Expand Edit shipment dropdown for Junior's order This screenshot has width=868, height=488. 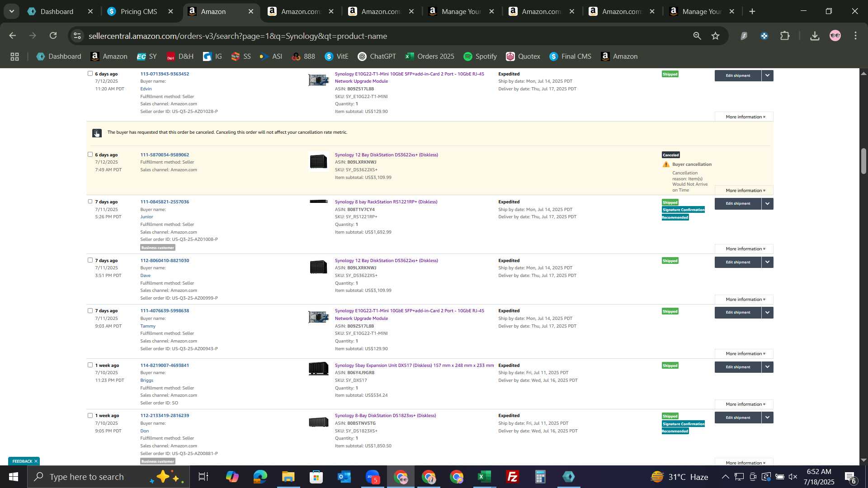click(x=768, y=203)
